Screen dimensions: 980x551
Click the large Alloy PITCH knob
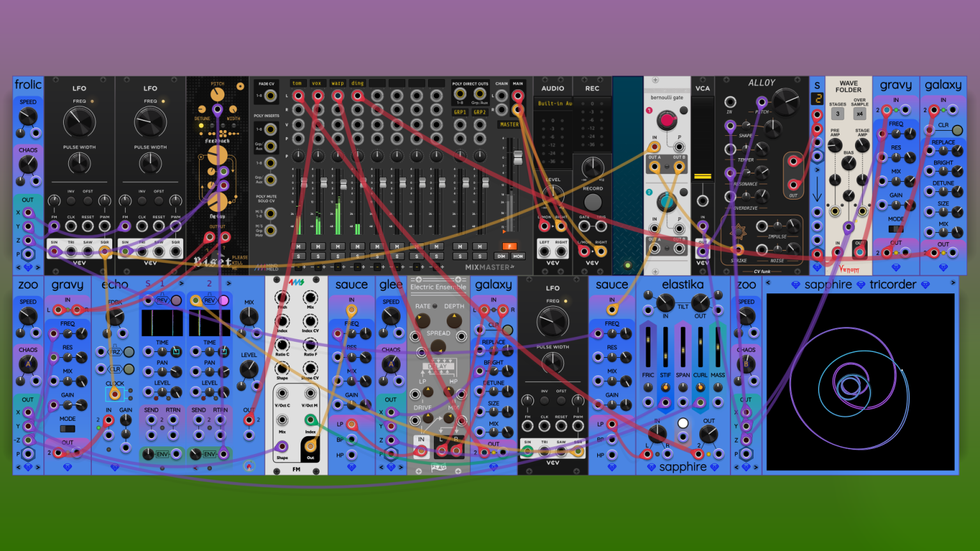coord(786,101)
